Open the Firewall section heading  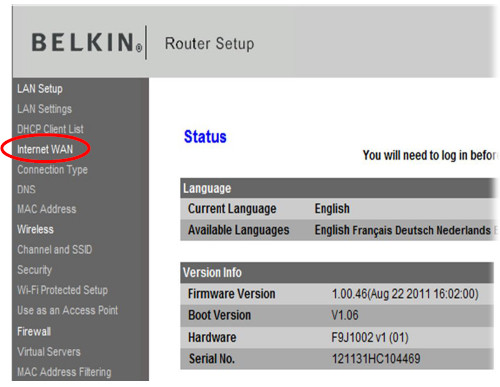34,331
